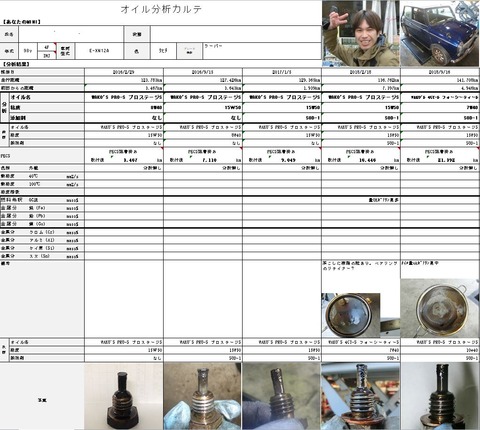The image size is (480, 430).
Task: Open the strainer photo under 2018/2/18 remarks
Action: point(351,315)
